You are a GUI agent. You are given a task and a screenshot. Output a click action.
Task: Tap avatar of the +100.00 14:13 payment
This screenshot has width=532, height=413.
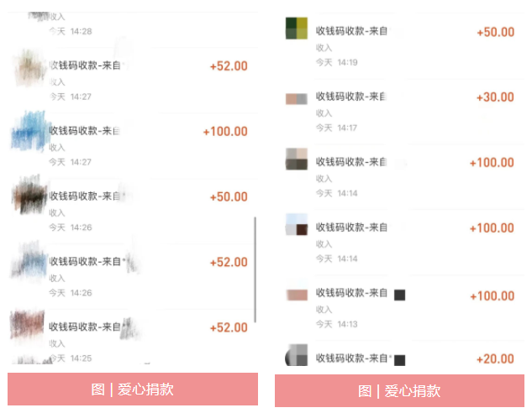click(297, 295)
